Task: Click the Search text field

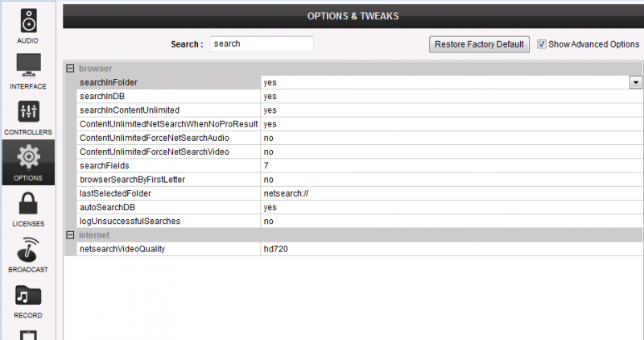Action: [262, 44]
